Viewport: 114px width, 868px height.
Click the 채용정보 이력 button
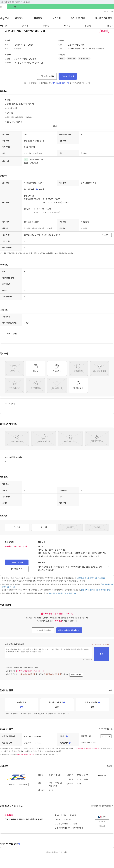(x=102, y=775)
